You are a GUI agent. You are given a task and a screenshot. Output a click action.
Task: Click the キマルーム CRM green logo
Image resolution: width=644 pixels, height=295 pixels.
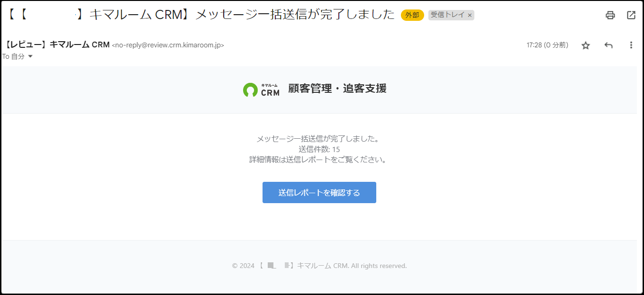261,89
